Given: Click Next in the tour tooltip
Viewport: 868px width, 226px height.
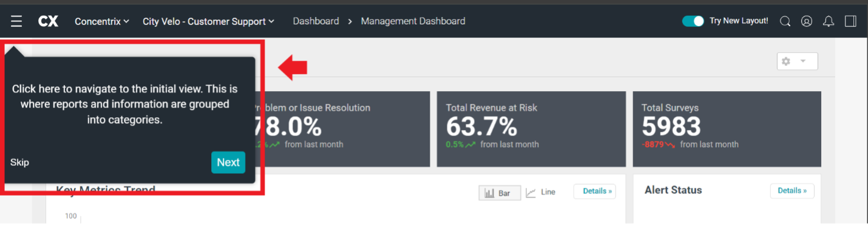Looking at the screenshot, I should [228, 162].
